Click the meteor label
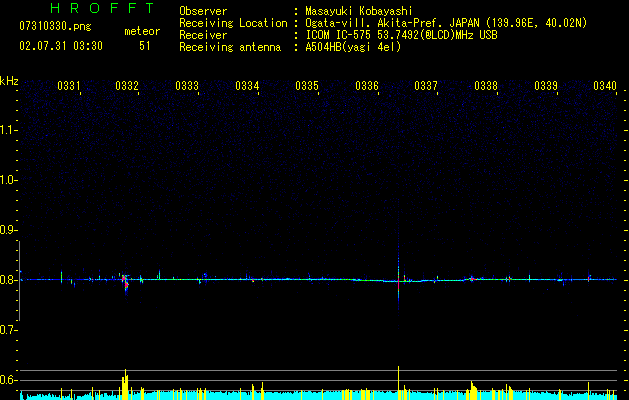Image resolution: width=629 pixels, height=400 pixels. click(x=142, y=31)
